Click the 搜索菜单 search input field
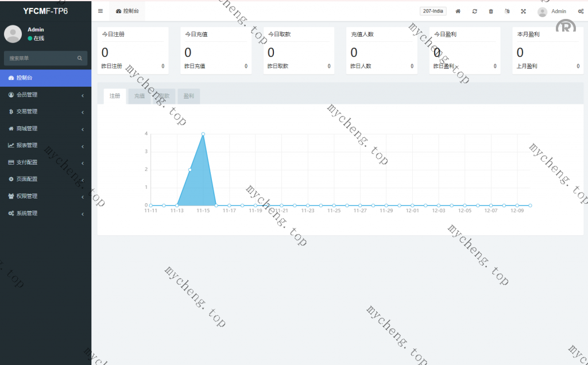The image size is (588, 365). [x=40, y=58]
